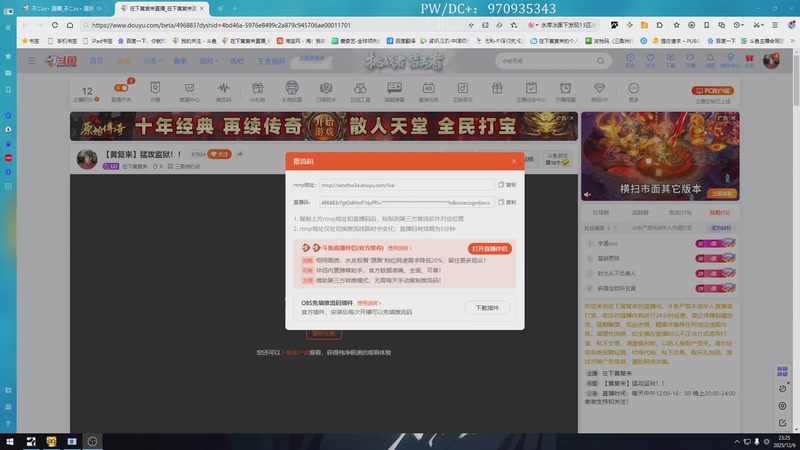This screenshot has height=450, width=800.
Task: Close the 原始传奇 banner advertisement
Action: (571, 118)
